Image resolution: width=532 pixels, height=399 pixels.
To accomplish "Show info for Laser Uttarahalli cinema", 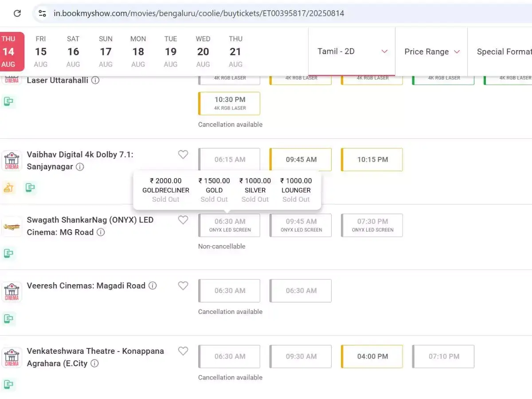I will (95, 80).
